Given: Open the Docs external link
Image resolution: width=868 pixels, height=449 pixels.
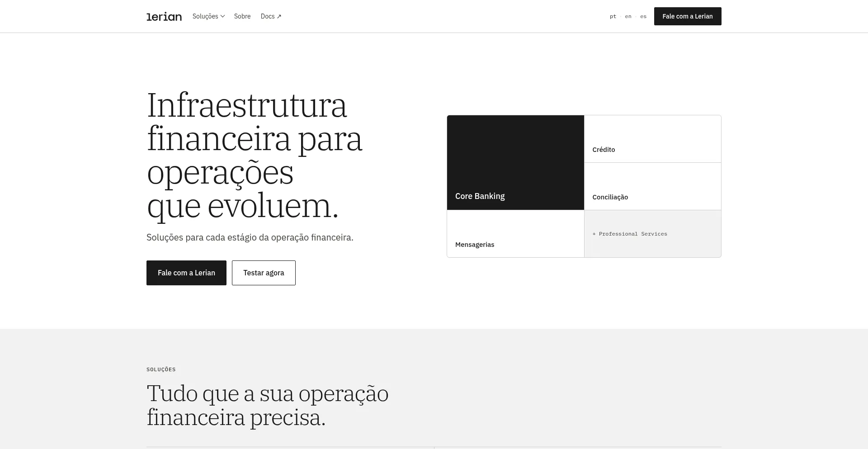Looking at the screenshot, I should [271, 16].
